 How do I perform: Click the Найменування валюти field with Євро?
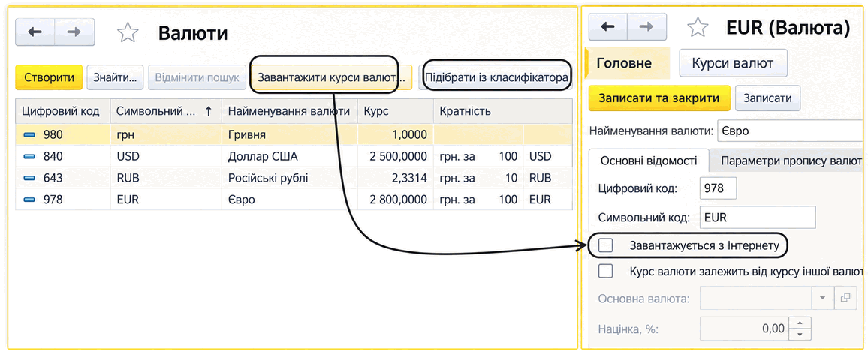tap(789, 131)
